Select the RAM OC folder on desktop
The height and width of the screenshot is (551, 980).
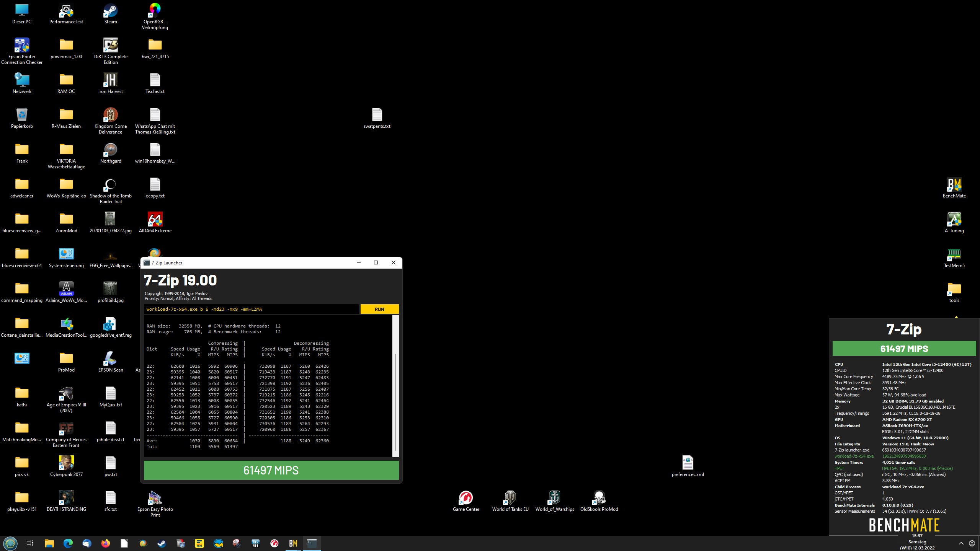click(x=66, y=83)
